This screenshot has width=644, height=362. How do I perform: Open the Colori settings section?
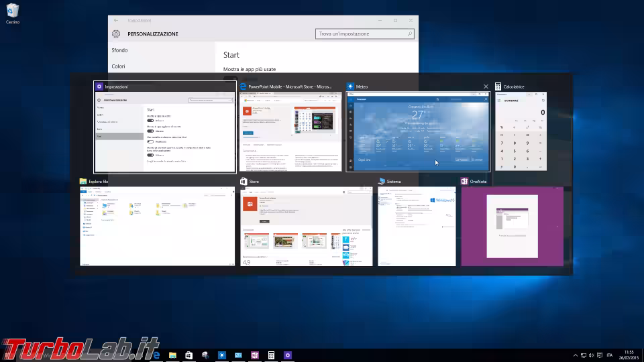118,66
